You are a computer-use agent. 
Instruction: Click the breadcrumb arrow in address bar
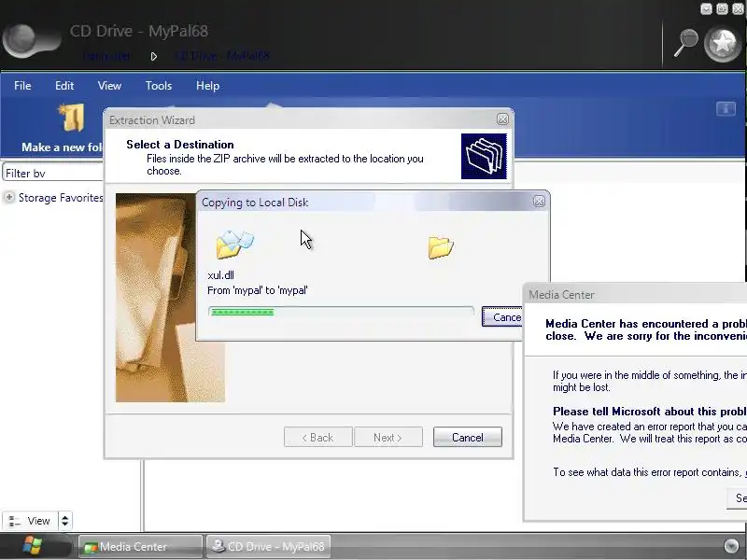[x=153, y=56]
